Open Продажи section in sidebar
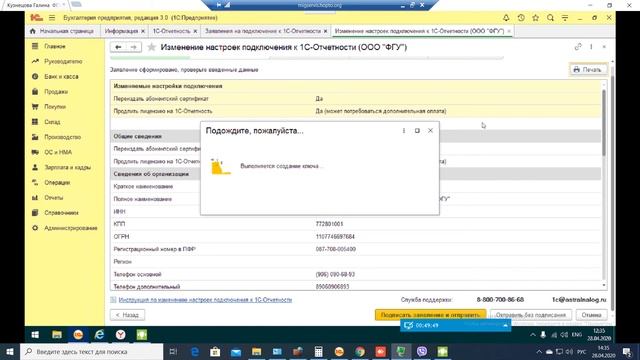 56,92
